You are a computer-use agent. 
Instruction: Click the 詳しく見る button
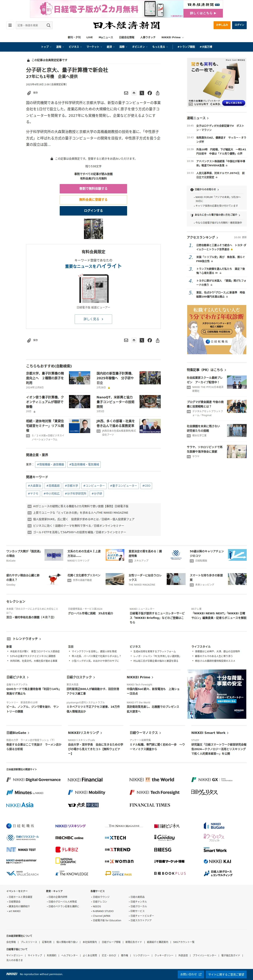pyautogui.click(x=93, y=319)
